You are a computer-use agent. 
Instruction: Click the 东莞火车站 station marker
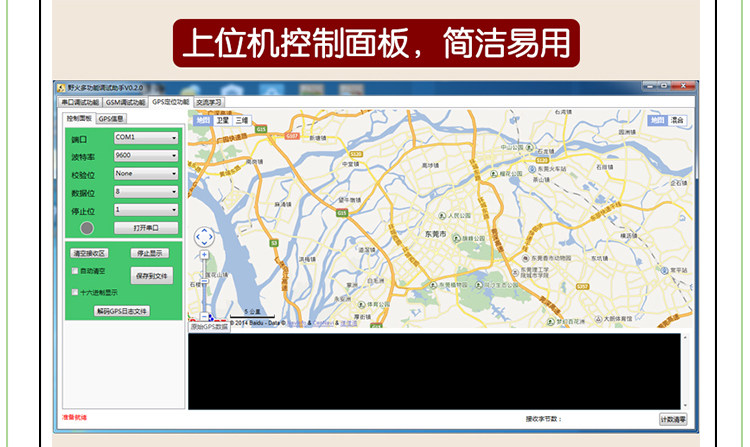click(532, 169)
